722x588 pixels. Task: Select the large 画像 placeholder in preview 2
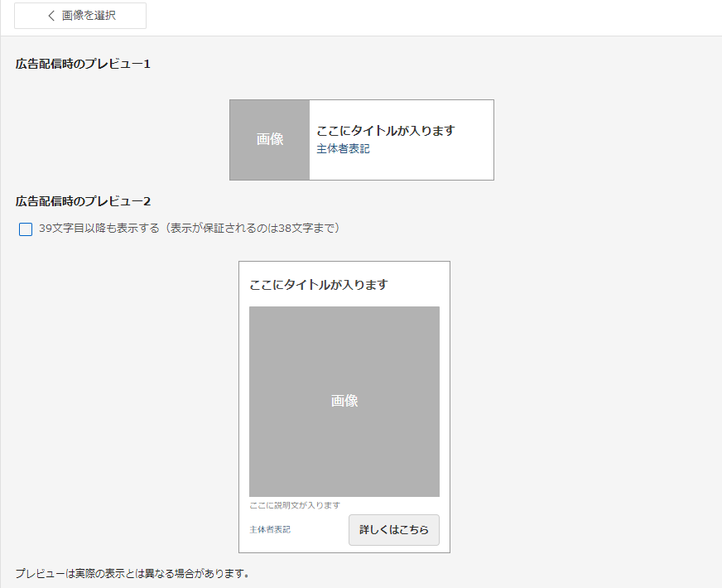click(x=344, y=402)
